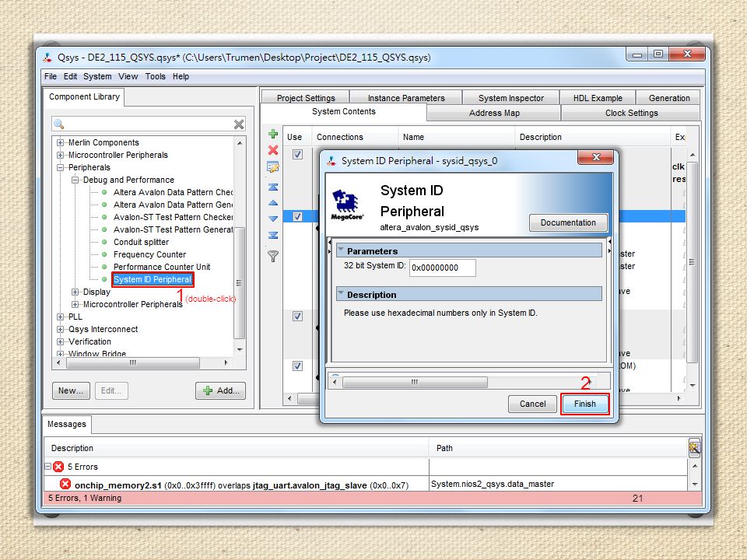This screenshot has height=560, width=747.
Task: Click the Move Up arrow icon
Action: [273, 203]
